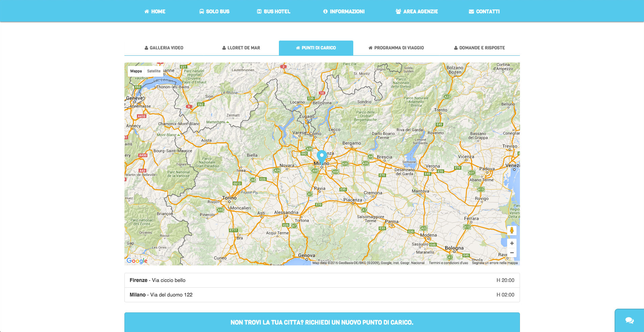The height and width of the screenshot is (332, 644).
Task: Open the BUS HOTEL menu item
Action: coord(273,11)
